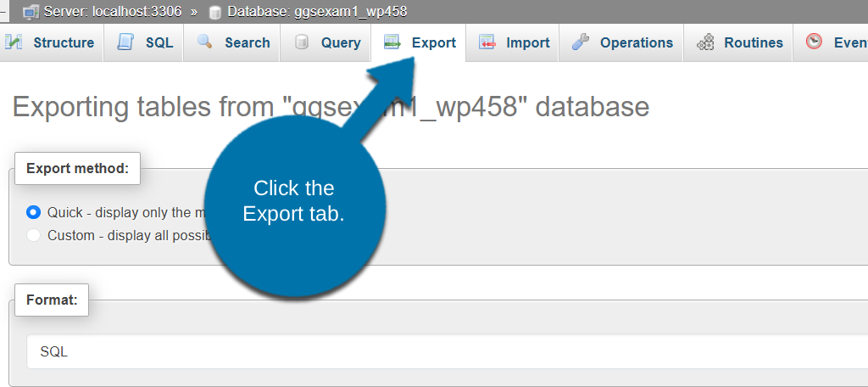Click the database cylinder icon in the breadcrumb
Image resolution: width=868 pixels, height=387 pixels.
[215, 12]
